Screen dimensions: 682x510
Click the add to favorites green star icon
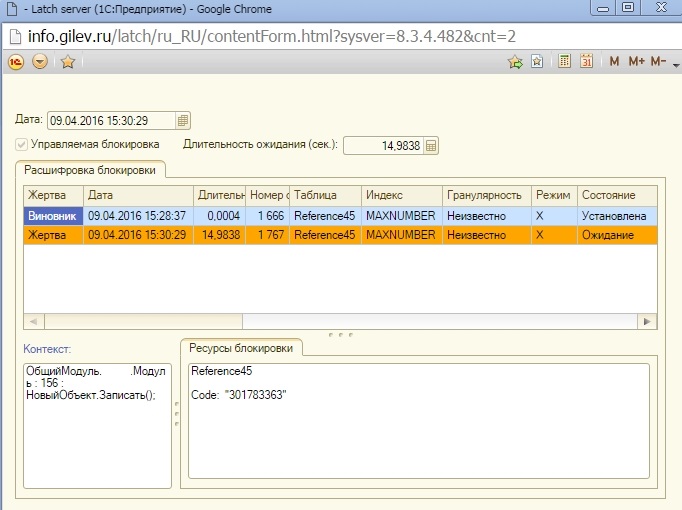(x=515, y=62)
